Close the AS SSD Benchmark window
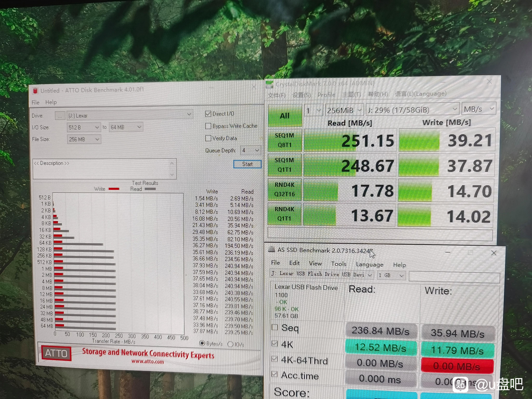 point(494,253)
